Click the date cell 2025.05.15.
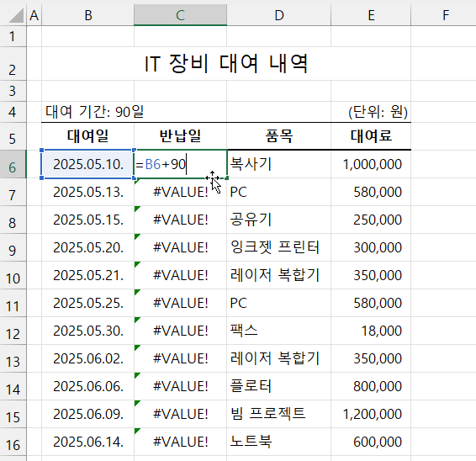 [x=88, y=220]
